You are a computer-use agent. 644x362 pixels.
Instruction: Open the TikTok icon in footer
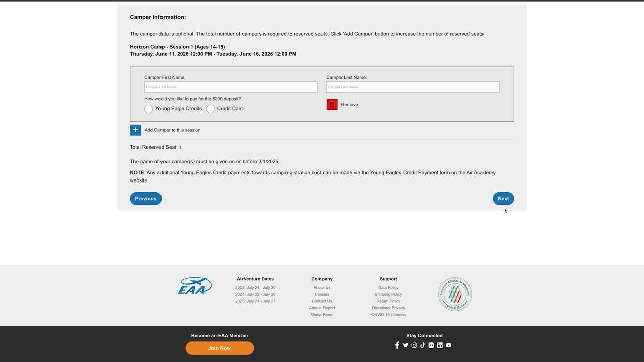point(423,345)
